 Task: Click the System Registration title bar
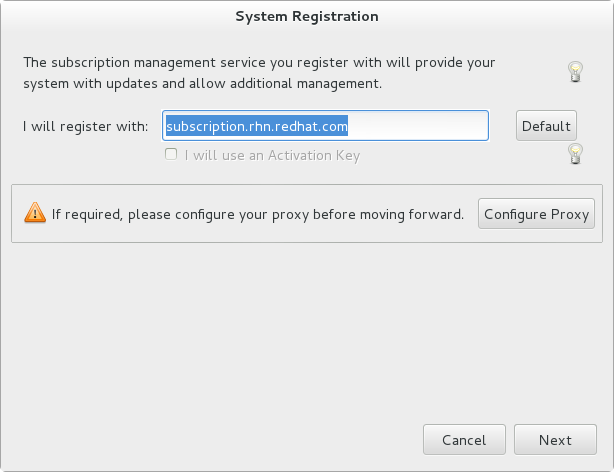click(x=307, y=16)
